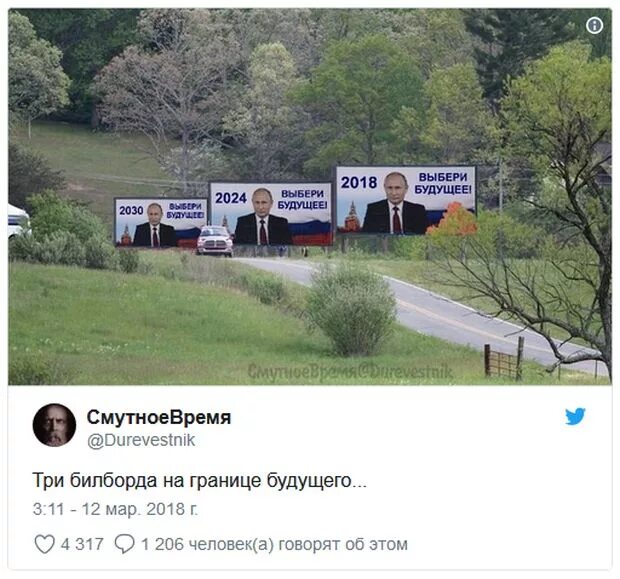Click the info icon on the image

[x=594, y=26]
